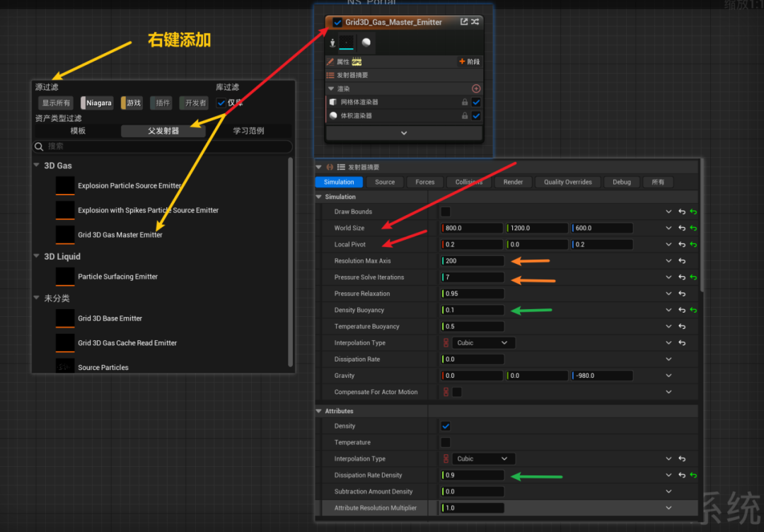
Task: Collapse the 3D Gas category
Action: coord(37,165)
